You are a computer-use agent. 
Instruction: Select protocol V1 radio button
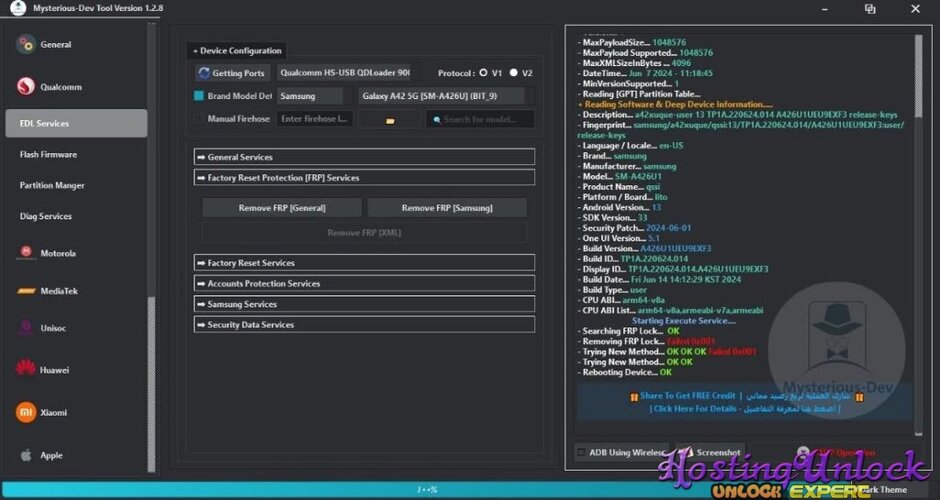483,73
